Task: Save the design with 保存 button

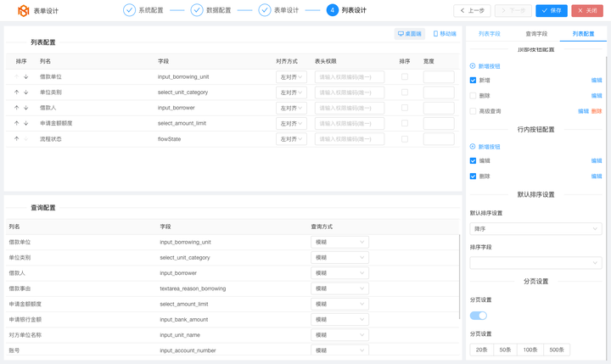Action: [x=552, y=10]
